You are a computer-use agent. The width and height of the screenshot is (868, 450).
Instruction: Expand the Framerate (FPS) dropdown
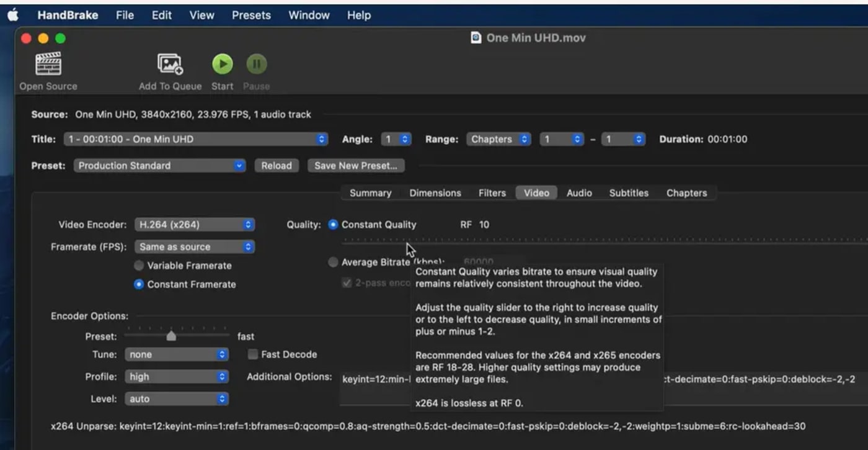point(194,246)
